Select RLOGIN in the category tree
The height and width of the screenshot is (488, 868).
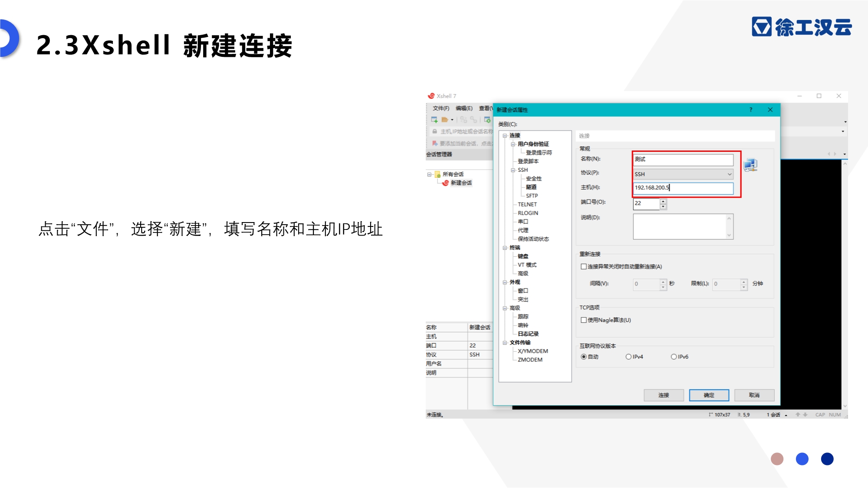click(528, 213)
